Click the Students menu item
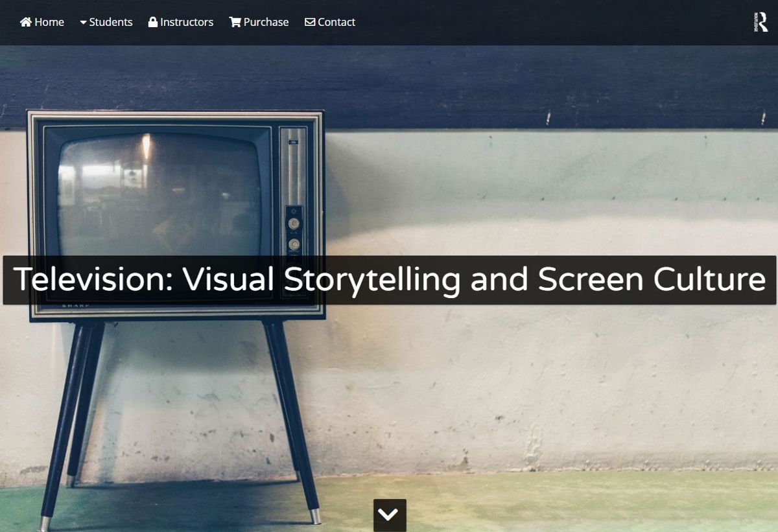Screen dimensions: 778x532 tap(112, 21)
